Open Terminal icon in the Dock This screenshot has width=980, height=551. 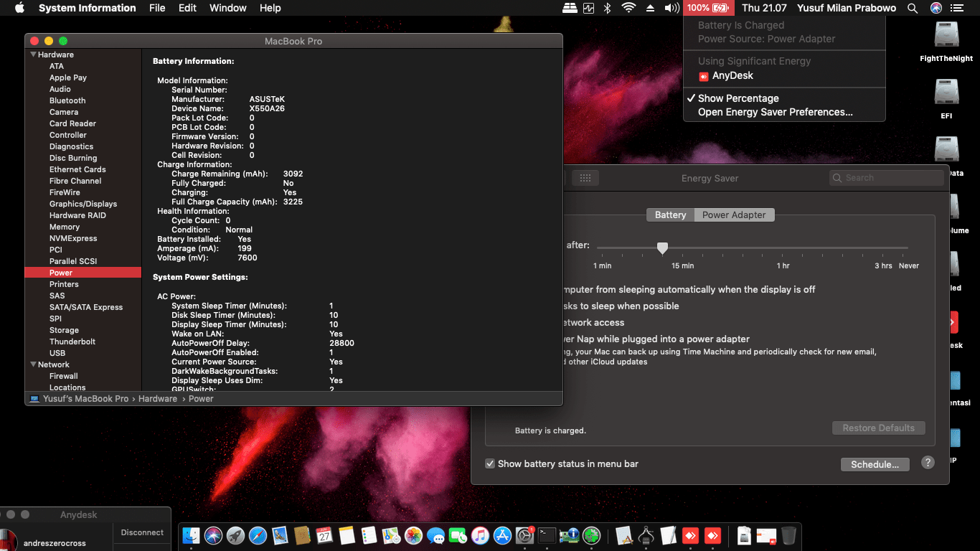[547, 535]
